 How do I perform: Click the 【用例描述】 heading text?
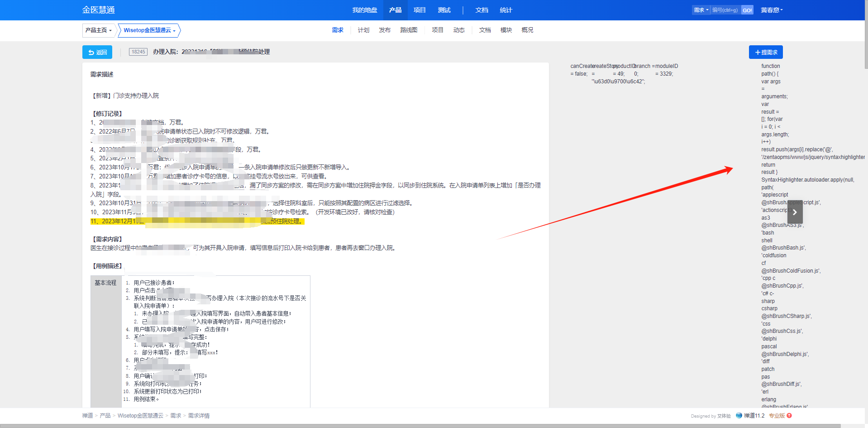(107, 266)
